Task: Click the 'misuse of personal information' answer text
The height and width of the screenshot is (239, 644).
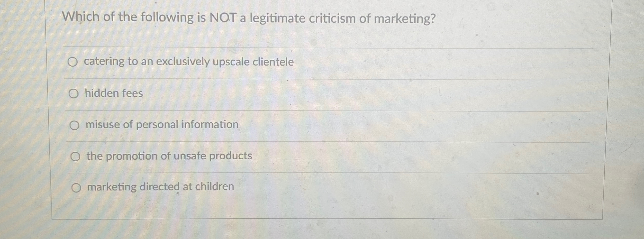Action: (162, 125)
